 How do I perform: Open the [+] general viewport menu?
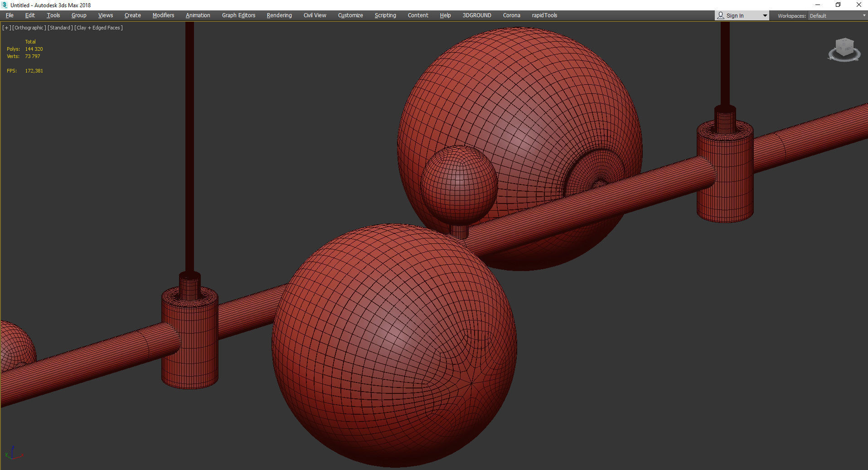[6, 28]
